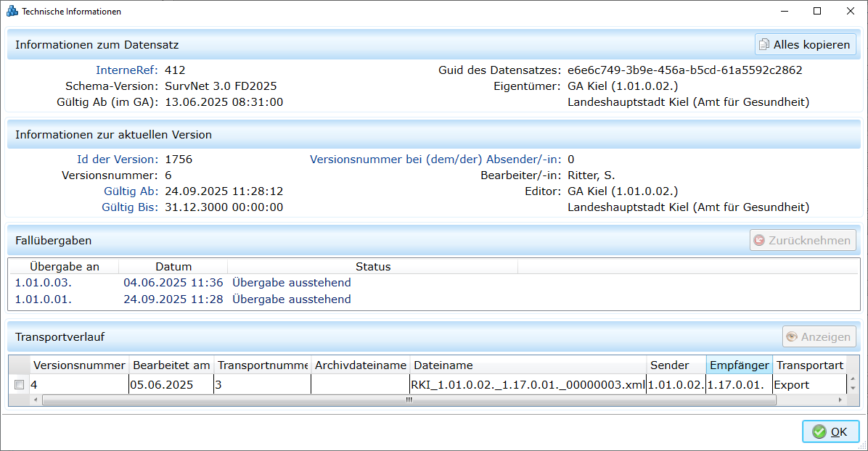Click the transport table horizontal scrollbar thumb
The image size is (868, 451).
tap(398, 400)
